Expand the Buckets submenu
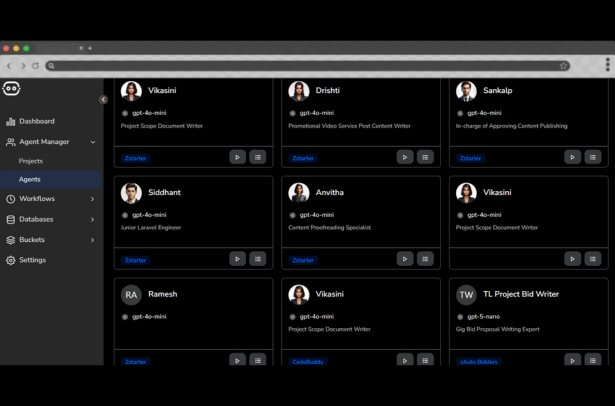Viewport: 615px width, 406px height. [x=93, y=240]
